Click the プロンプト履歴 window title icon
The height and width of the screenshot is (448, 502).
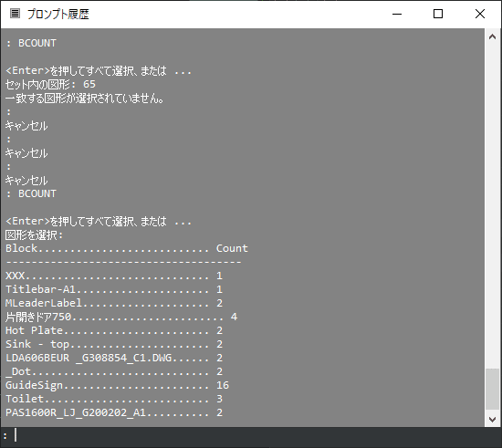[15, 14]
